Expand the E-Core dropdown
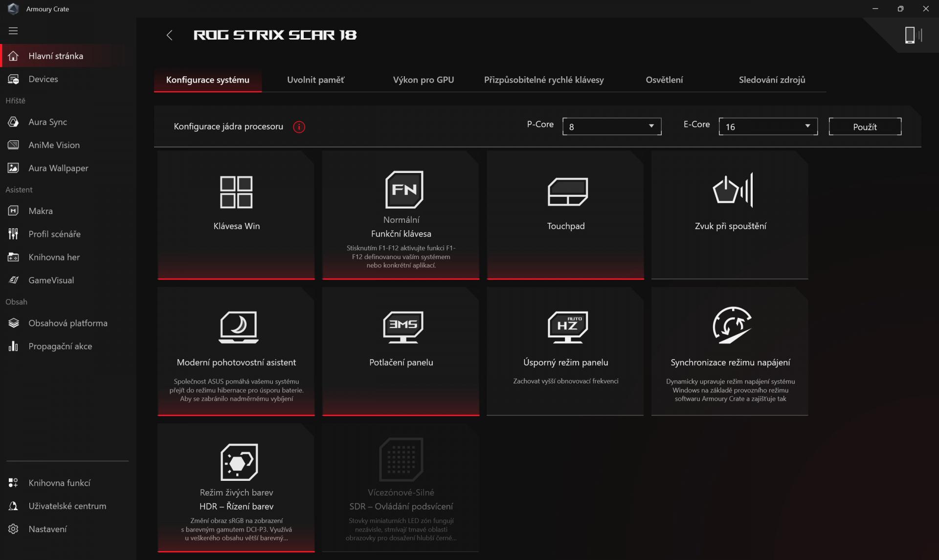Screen dimensions: 939x560 pyautogui.click(x=768, y=127)
